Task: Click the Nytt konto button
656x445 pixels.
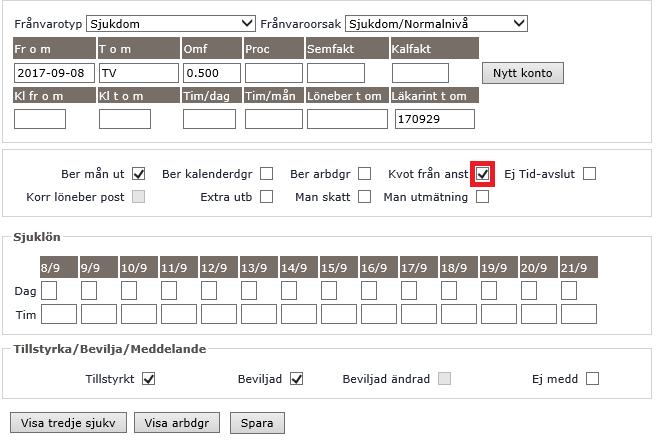Action: [x=523, y=73]
